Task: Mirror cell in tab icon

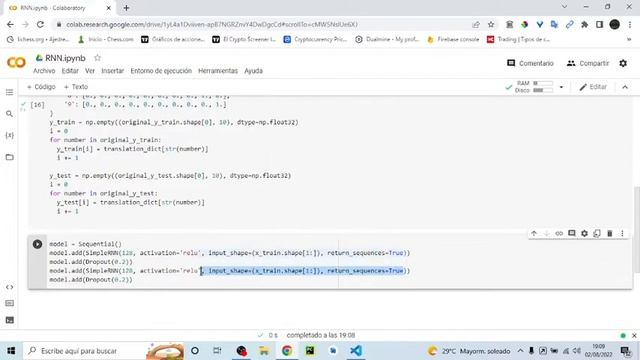Action: click(597, 233)
